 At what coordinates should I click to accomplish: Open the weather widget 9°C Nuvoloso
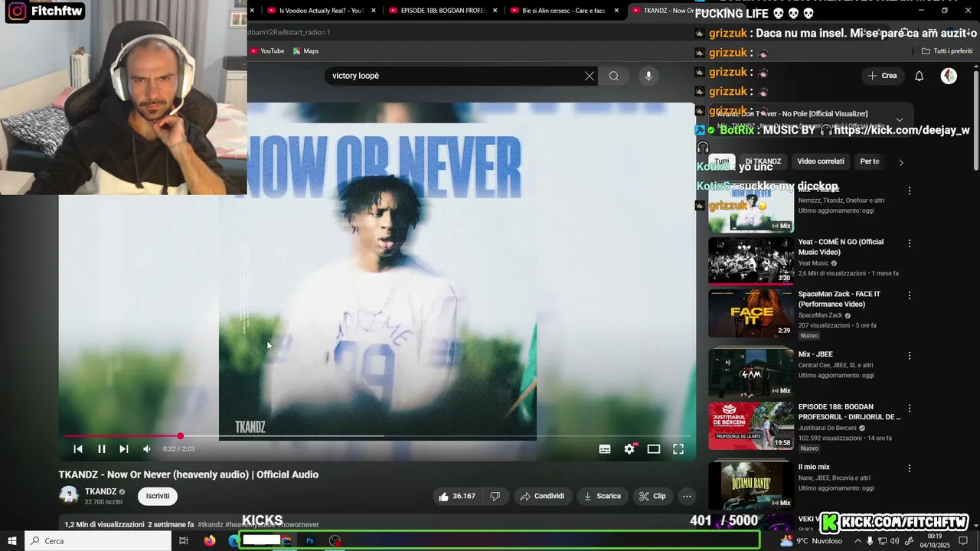[812, 541]
